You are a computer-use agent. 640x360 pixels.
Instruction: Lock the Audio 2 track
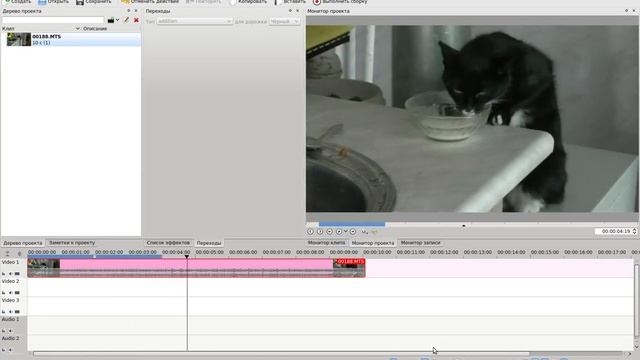click(4, 350)
